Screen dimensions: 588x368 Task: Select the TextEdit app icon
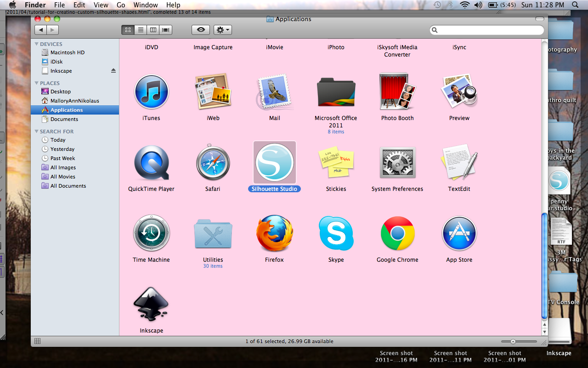pyautogui.click(x=459, y=163)
